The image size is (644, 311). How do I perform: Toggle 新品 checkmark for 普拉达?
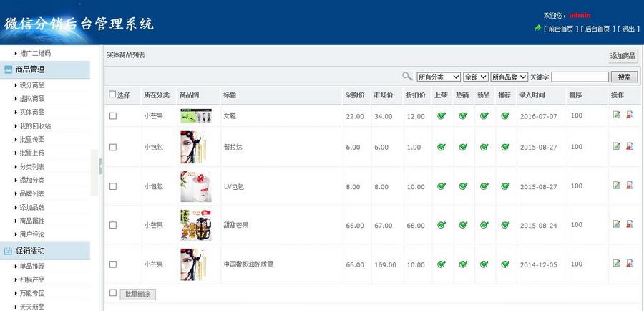click(x=484, y=147)
